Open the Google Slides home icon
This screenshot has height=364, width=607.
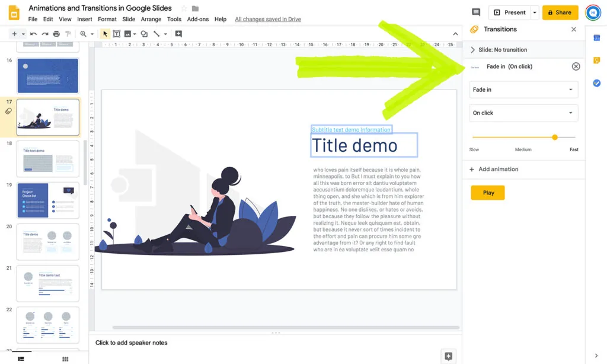tap(14, 13)
